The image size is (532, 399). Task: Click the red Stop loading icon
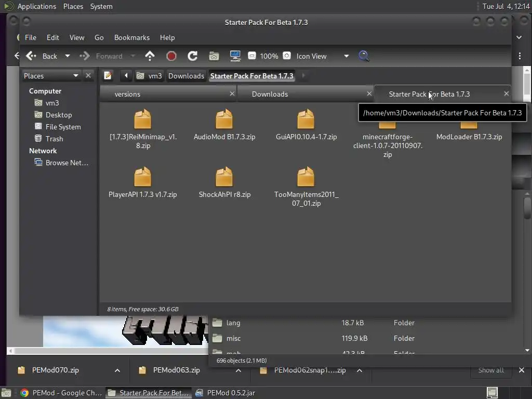(x=171, y=56)
